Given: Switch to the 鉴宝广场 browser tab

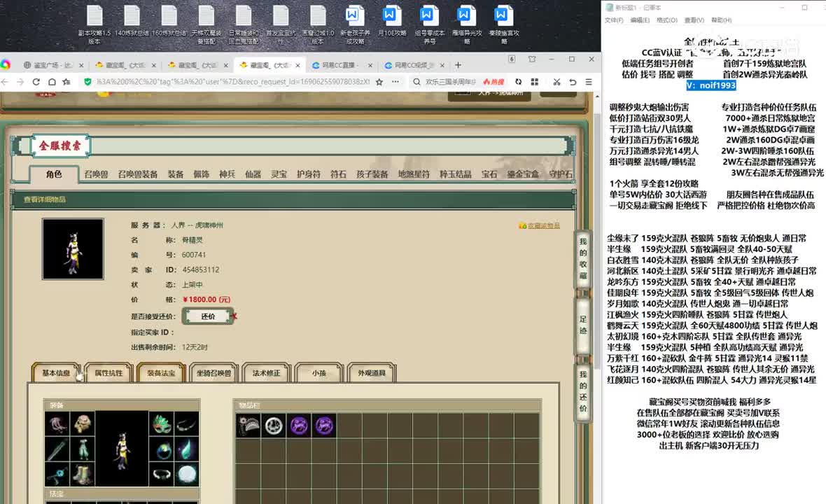Looking at the screenshot, I should pos(53,65).
